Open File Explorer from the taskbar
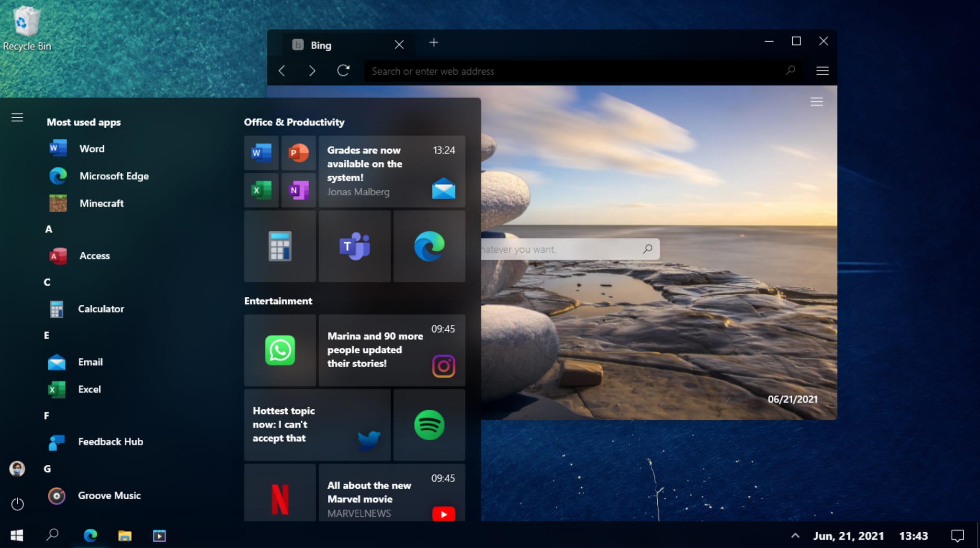 pyautogui.click(x=125, y=536)
